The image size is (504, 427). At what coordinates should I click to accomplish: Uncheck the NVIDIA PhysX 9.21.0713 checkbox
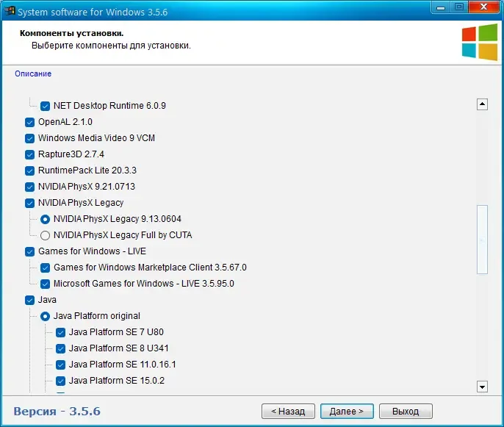click(29, 187)
